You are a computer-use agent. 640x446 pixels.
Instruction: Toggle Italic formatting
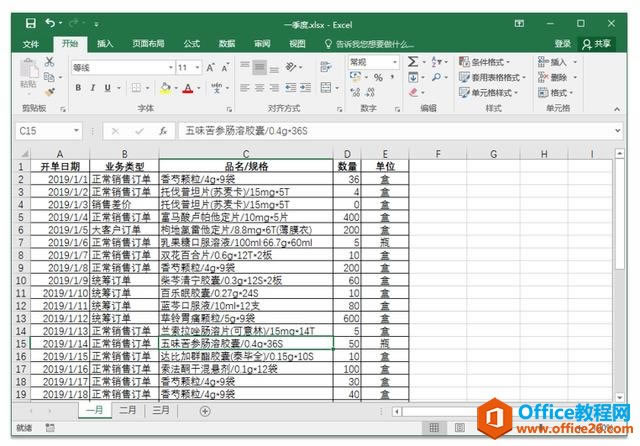click(x=93, y=87)
